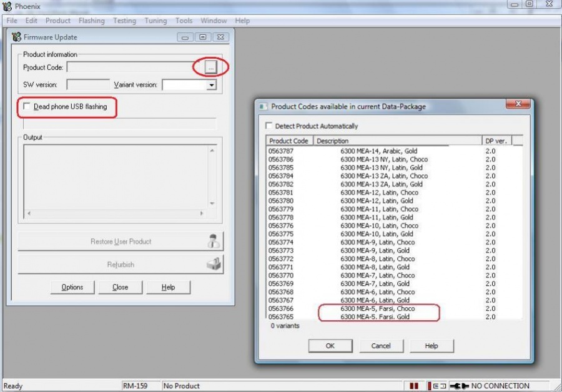Select product code 0563782 row

tap(394, 184)
